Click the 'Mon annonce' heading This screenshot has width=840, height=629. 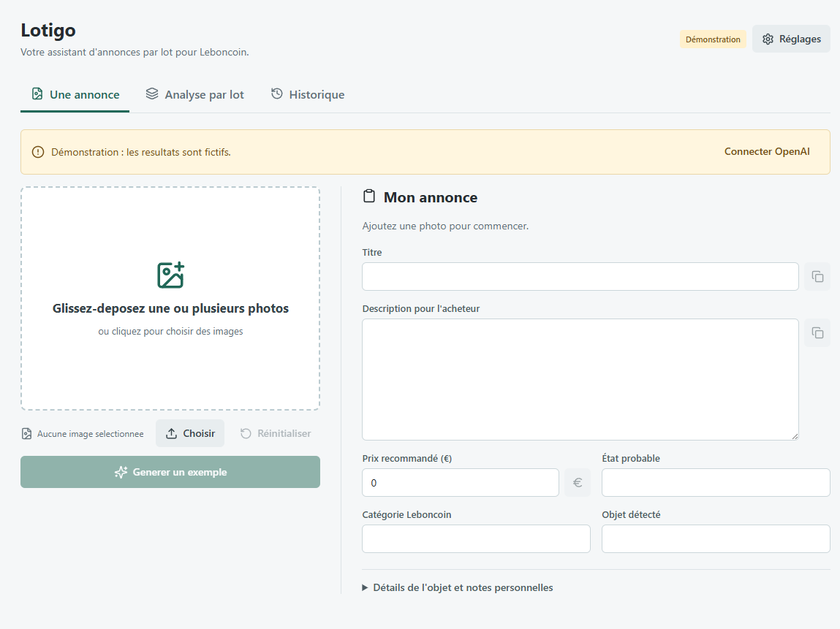point(430,197)
